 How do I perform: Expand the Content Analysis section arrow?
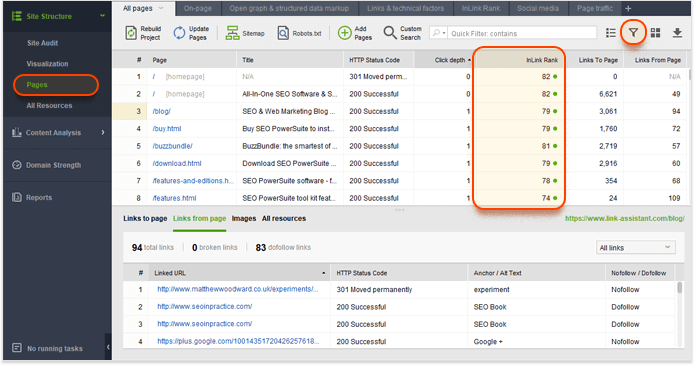(x=103, y=132)
